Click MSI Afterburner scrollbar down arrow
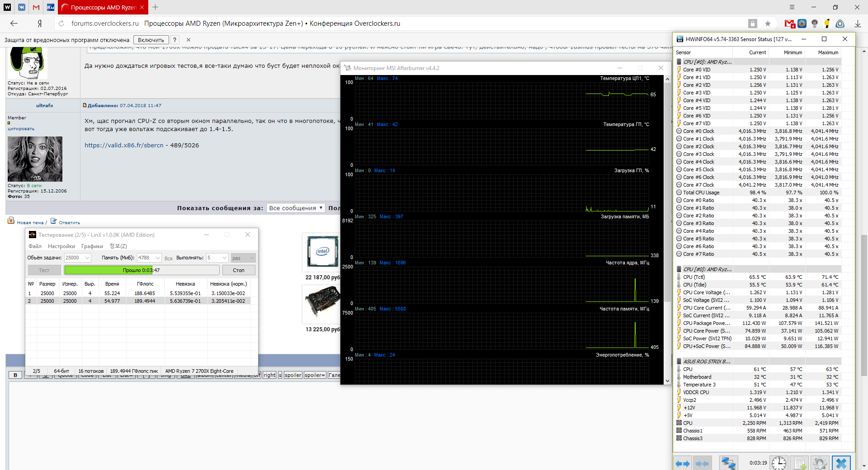The height and width of the screenshot is (470, 868). click(x=667, y=381)
